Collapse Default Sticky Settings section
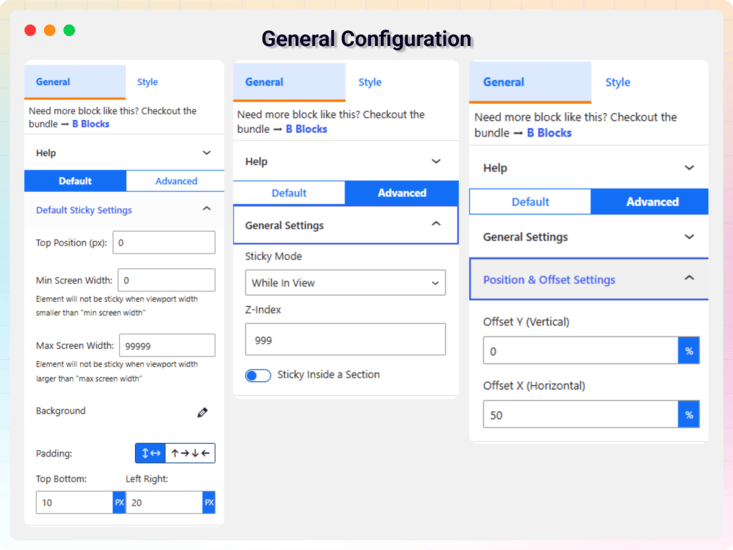The width and height of the screenshot is (733, 550). (207, 210)
